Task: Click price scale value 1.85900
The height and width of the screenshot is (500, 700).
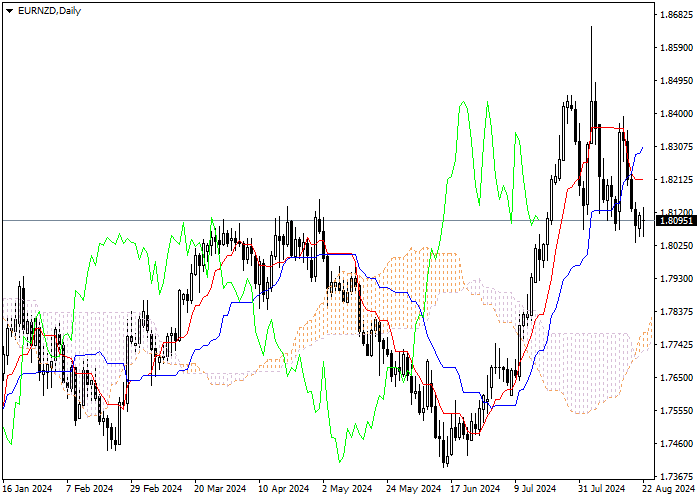Action: point(677,47)
